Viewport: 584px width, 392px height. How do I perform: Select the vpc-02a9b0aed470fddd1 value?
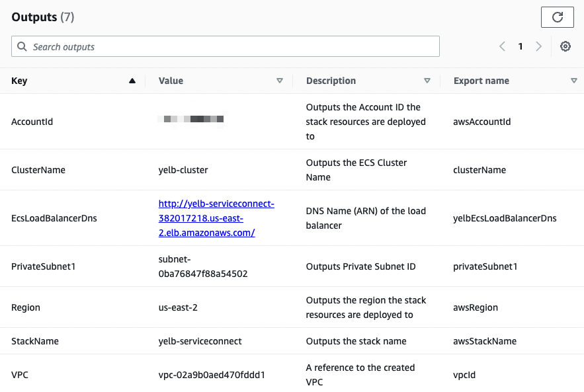pyautogui.click(x=212, y=375)
